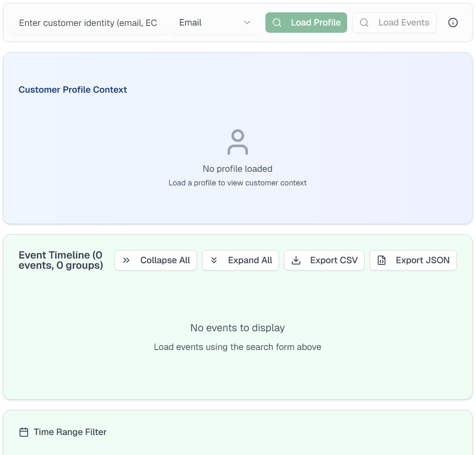Click the info circle icon

click(453, 23)
